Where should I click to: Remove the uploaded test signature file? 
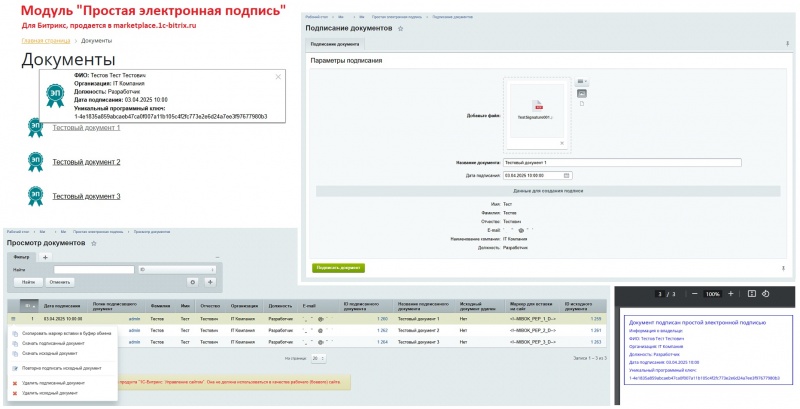point(562,143)
